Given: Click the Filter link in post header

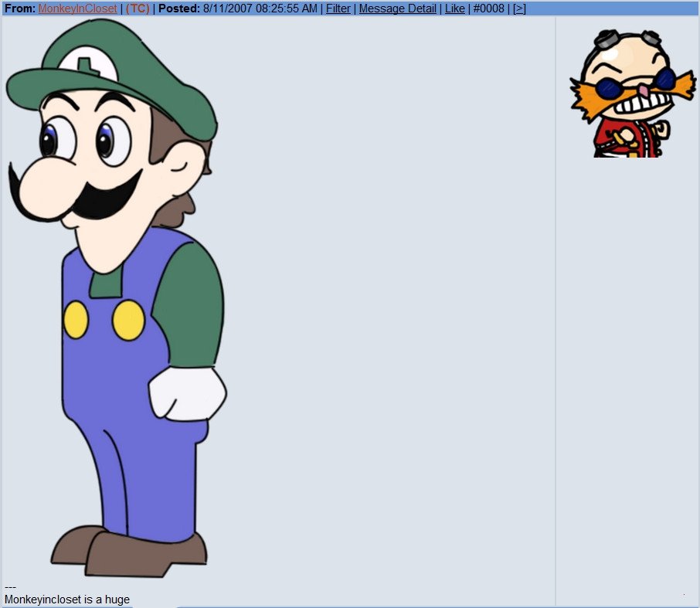Looking at the screenshot, I should 338,8.
